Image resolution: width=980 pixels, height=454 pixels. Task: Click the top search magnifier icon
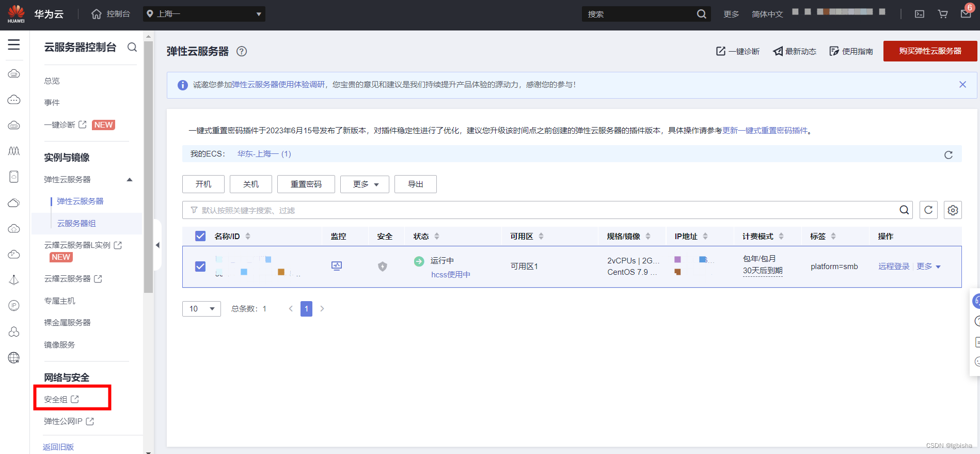coord(701,14)
